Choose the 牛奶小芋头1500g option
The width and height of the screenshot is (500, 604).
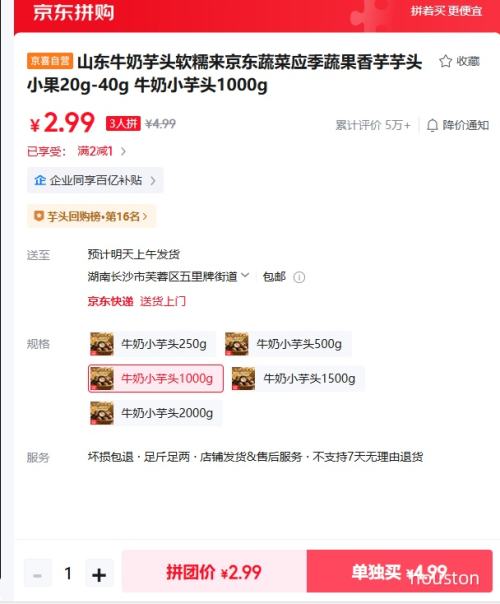coord(297,379)
